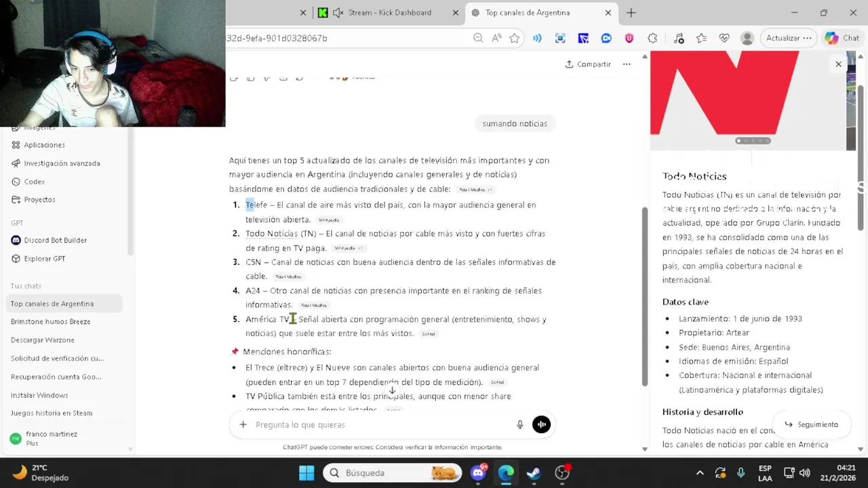868x488 pixels.
Task: Click the source chip after the A24 entry
Action: (x=314, y=305)
